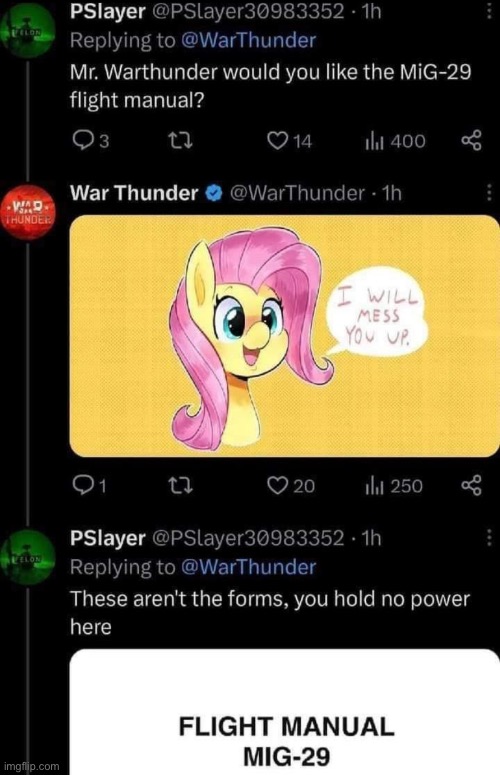Open more options on first PSlayer tweet
Image resolution: width=500 pixels, height=775 pixels.
[489, 10]
